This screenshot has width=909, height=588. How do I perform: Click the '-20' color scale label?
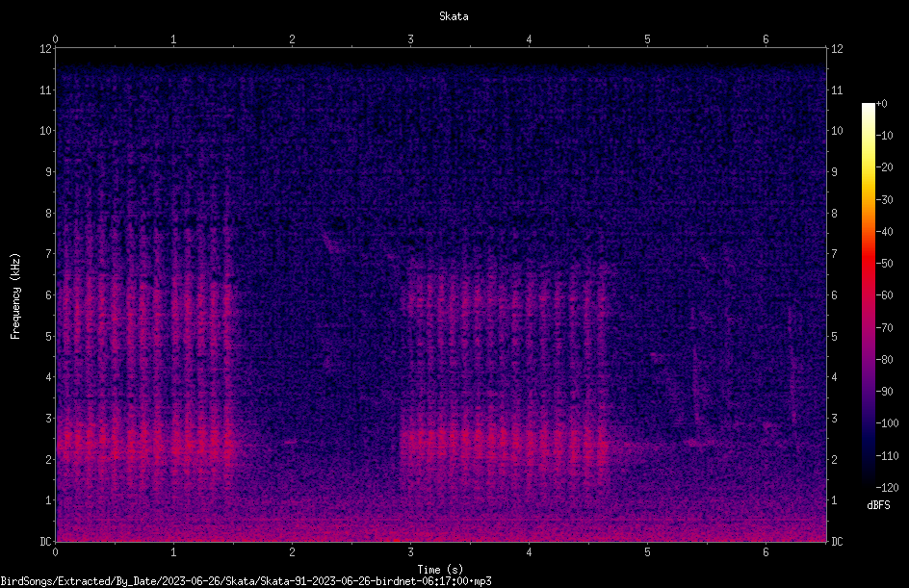[x=884, y=167]
